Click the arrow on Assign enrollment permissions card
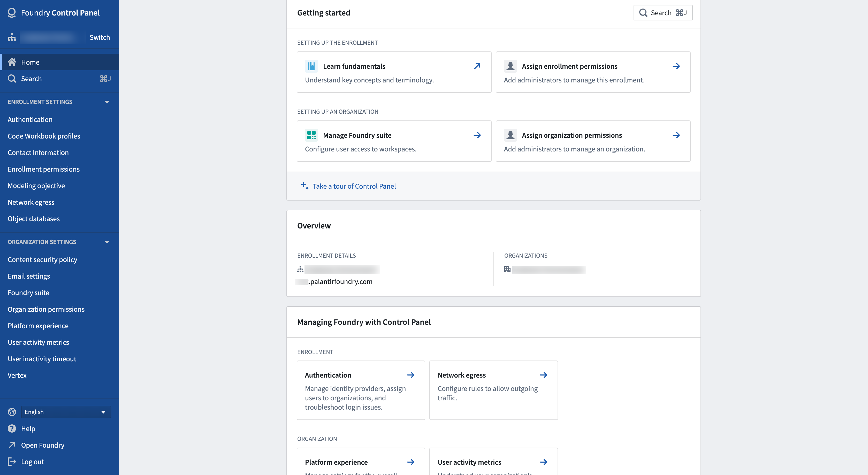 [x=676, y=66]
